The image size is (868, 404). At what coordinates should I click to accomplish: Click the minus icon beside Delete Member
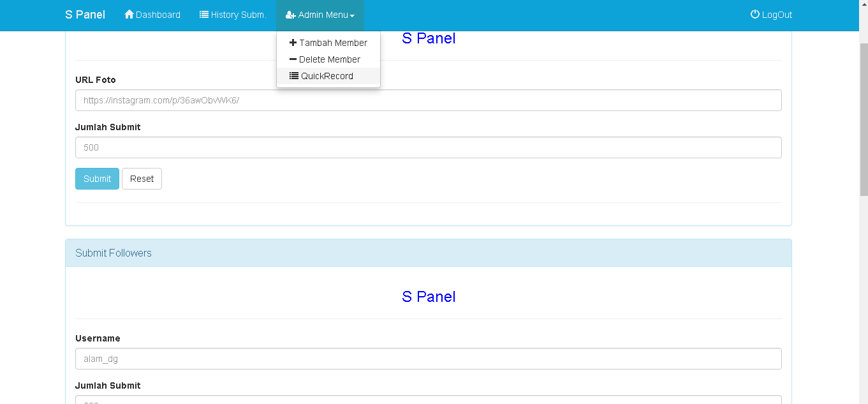(x=292, y=59)
